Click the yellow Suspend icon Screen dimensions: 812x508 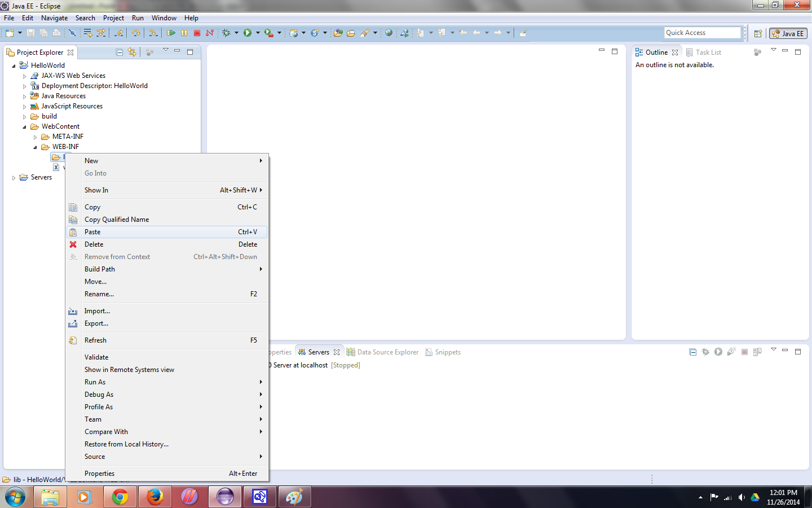[184, 33]
